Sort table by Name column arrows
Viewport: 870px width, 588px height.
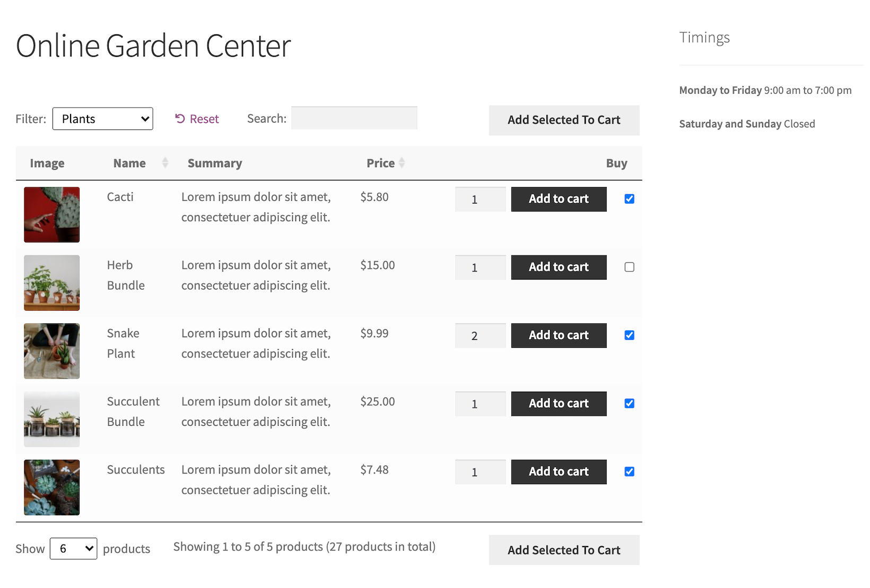coord(165,163)
